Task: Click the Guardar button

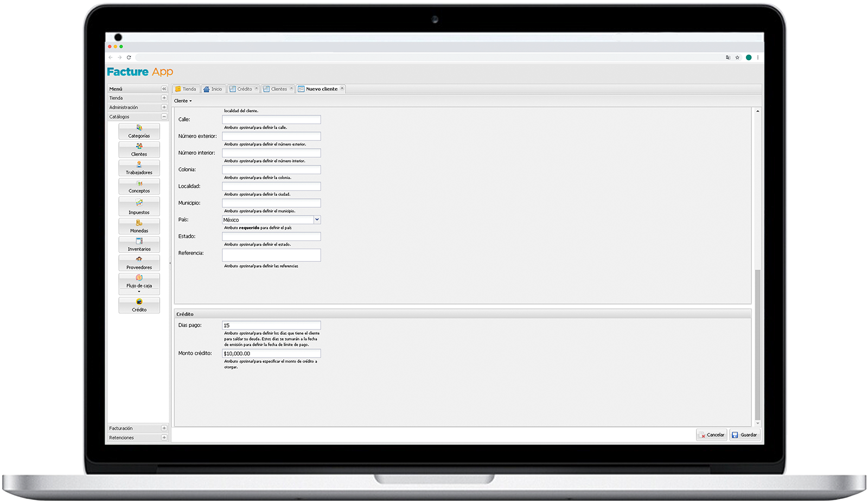Action: 744,435
